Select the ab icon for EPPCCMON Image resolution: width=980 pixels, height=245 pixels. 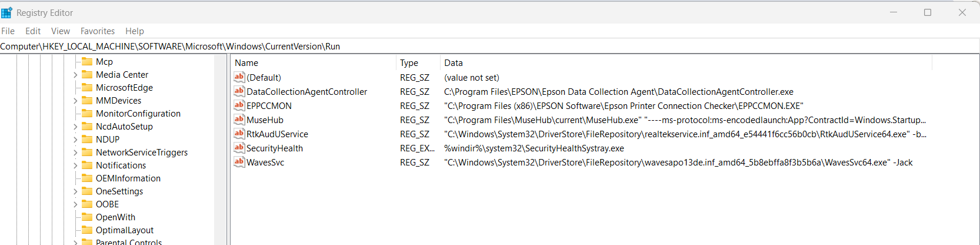(x=239, y=105)
